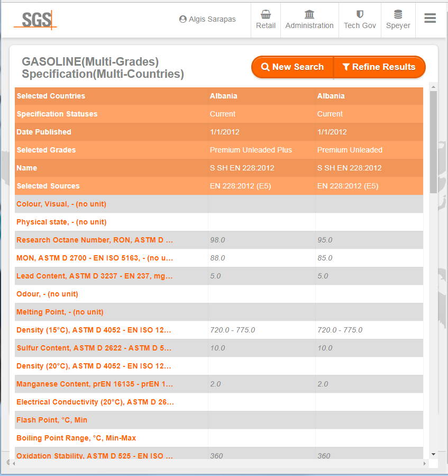This screenshot has width=448, height=476.
Task: Open Melting Point property link
Action: (60, 312)
